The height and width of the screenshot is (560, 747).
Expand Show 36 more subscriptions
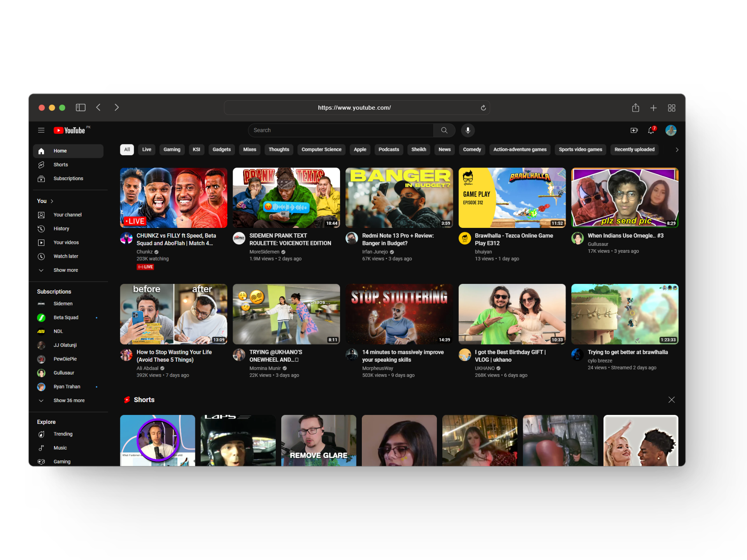(x=69, y=401)
